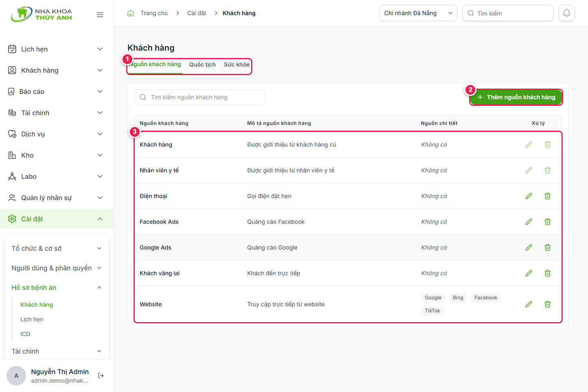Open Lịch hẹn under Hồ sơ bệnh án

tap(32, 319)
